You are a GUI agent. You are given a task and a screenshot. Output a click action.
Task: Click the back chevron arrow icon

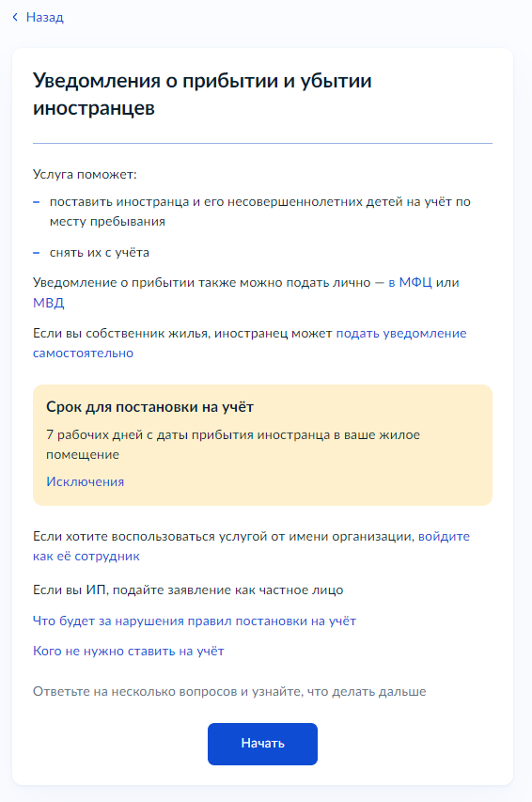click(15, 17)
